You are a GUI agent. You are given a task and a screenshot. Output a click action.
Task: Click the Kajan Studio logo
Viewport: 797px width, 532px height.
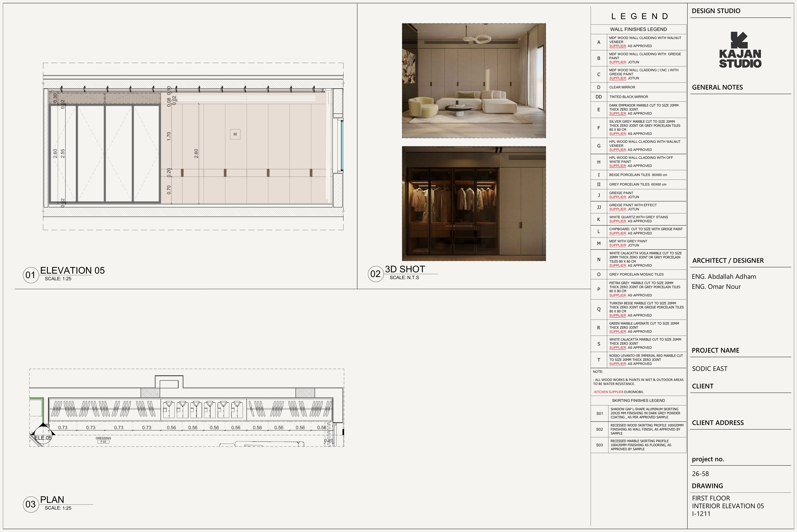tap(740, 50)
